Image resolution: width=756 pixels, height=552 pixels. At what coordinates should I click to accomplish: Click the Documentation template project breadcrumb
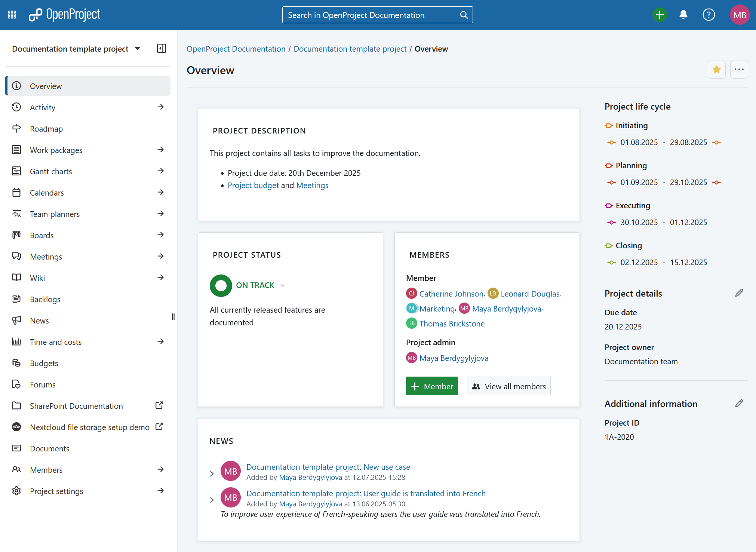350,49
